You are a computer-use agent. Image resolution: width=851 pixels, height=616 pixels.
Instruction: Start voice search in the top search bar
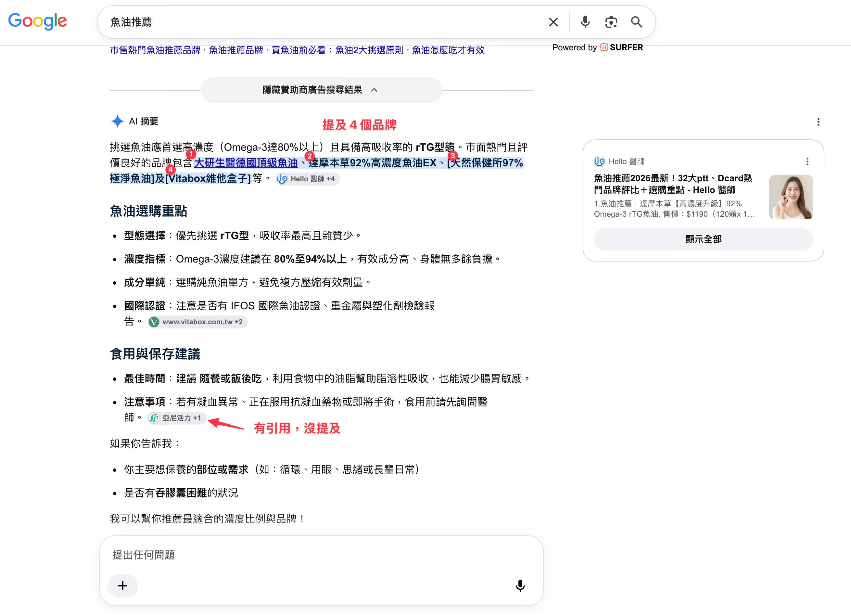[x=585, y=22]
